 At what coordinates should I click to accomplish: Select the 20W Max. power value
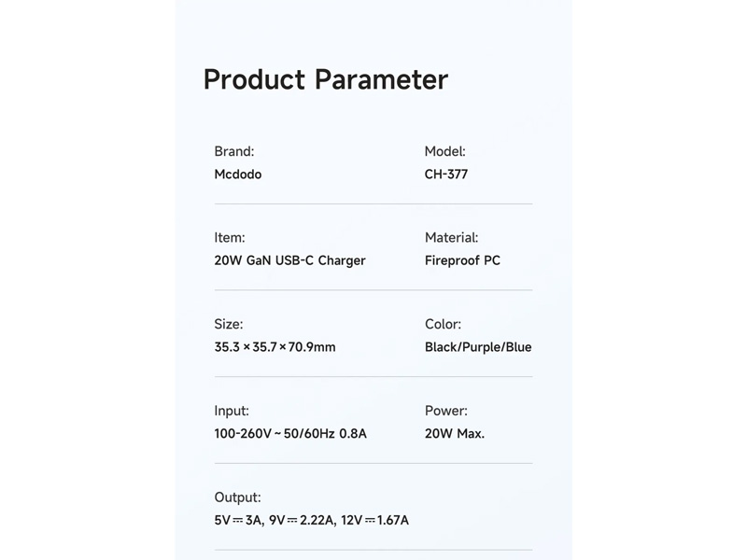pos(454,433)
